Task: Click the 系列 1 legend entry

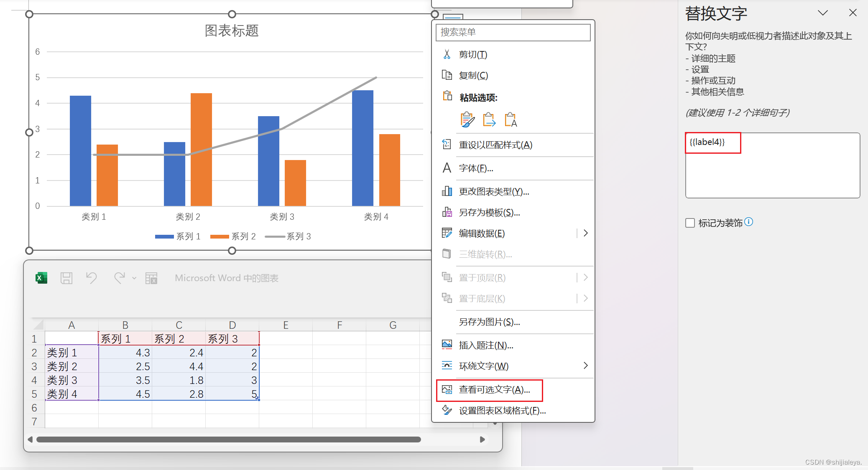Action: pyautogui.click(x=178, y=236)
